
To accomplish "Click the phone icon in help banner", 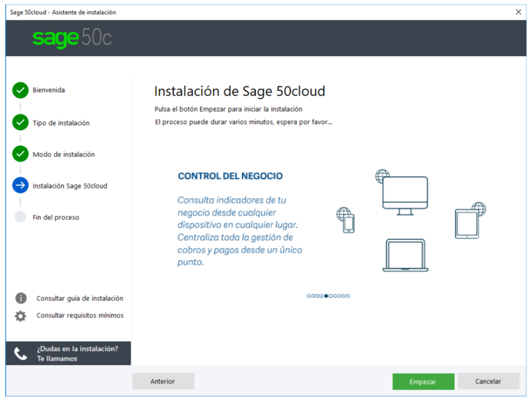I will (20, 354).
